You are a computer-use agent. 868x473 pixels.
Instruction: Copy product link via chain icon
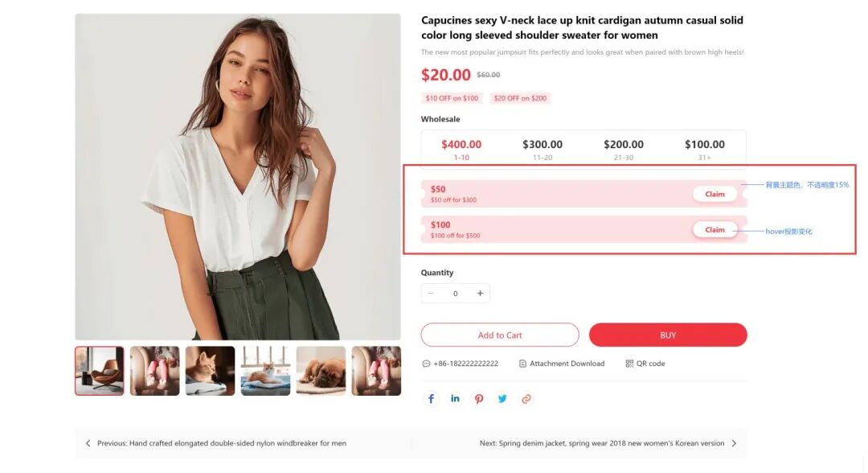[x=526, y=399]
